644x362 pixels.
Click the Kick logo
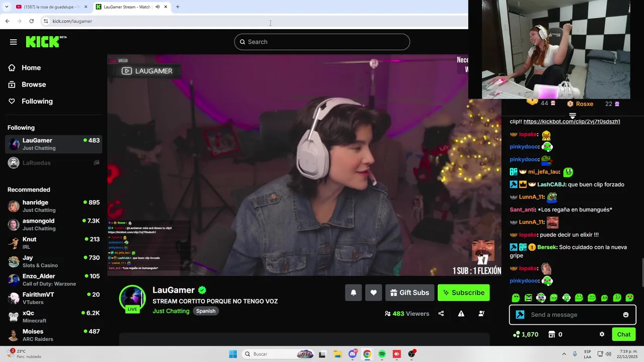[46, 42]
